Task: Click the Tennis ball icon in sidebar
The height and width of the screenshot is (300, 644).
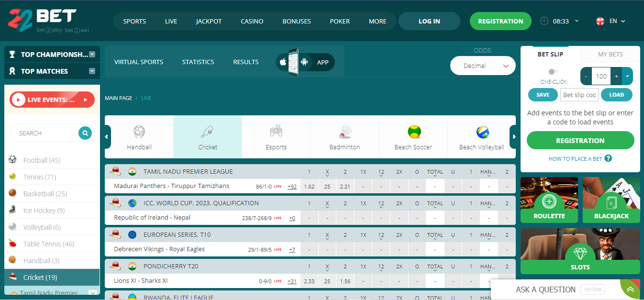Action: click(13, 177)
